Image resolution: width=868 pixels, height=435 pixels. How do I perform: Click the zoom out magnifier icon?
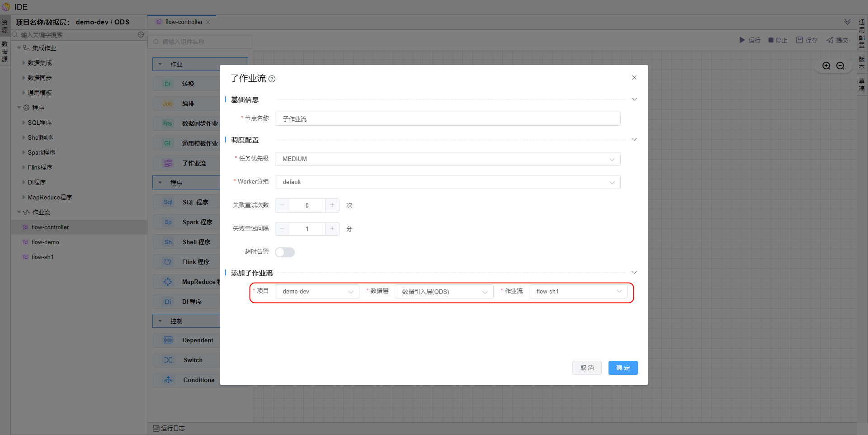(840, 66)
